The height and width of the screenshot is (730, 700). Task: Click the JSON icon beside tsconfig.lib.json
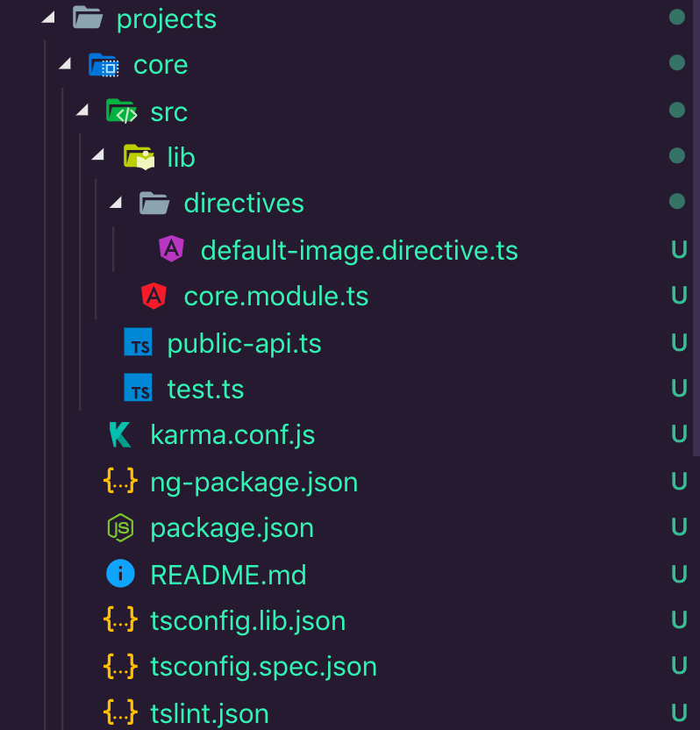pos(121,619)
